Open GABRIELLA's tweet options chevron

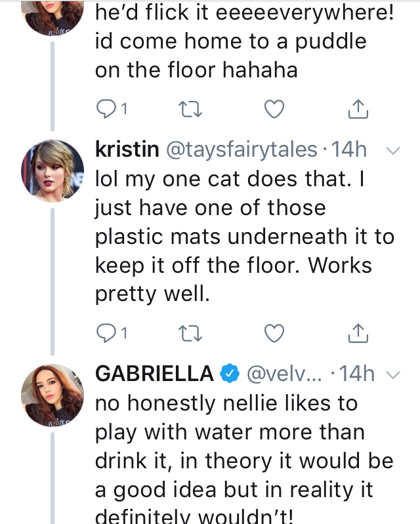(393, 375)
